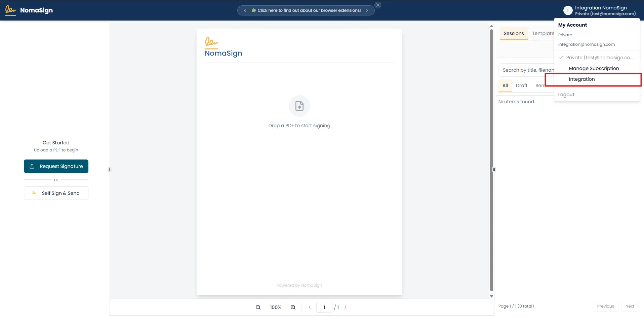This screenshot has width=644, height=318.
Task: Click the Previous pagination button
Action: [605, 306]
